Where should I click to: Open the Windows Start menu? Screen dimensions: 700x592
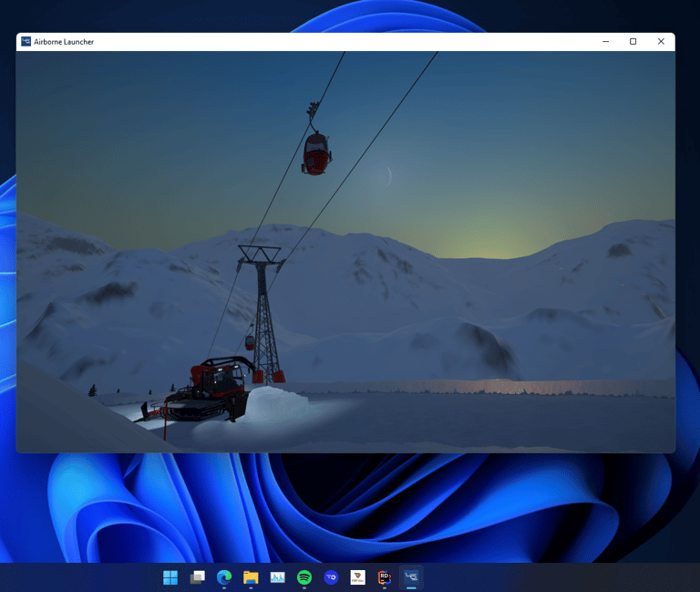[x=170, y=577]
